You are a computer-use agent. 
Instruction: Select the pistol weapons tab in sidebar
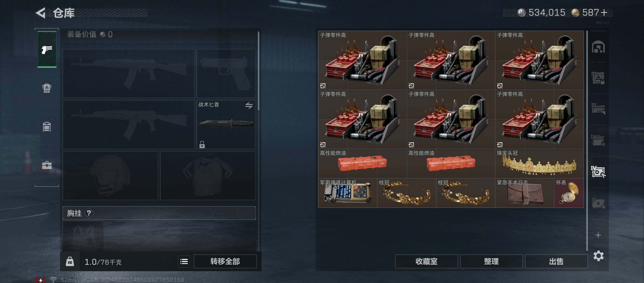tap(47, 49)
